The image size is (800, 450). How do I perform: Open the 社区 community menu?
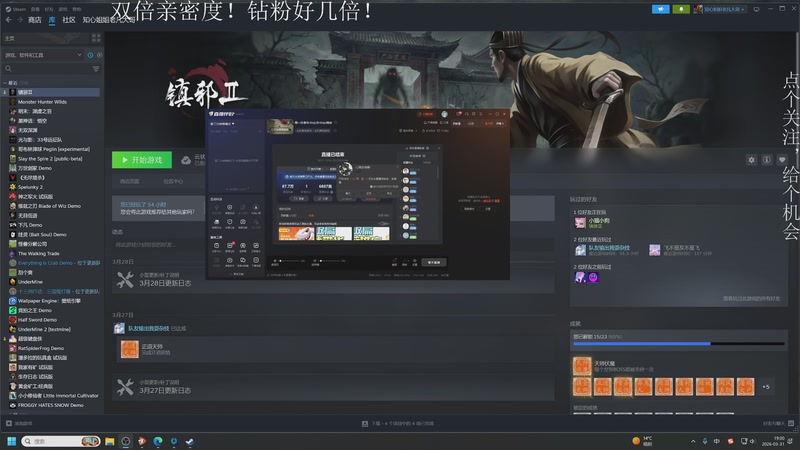coord(69,20)
